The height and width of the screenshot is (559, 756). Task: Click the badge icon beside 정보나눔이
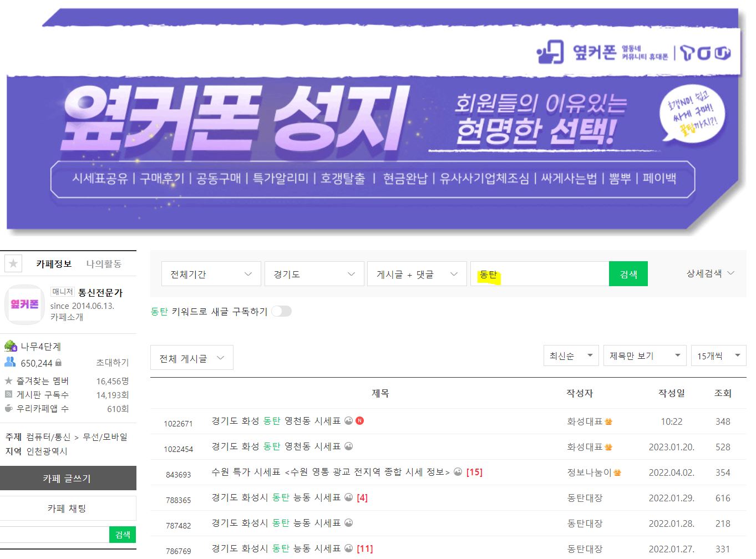click(617, 472)
